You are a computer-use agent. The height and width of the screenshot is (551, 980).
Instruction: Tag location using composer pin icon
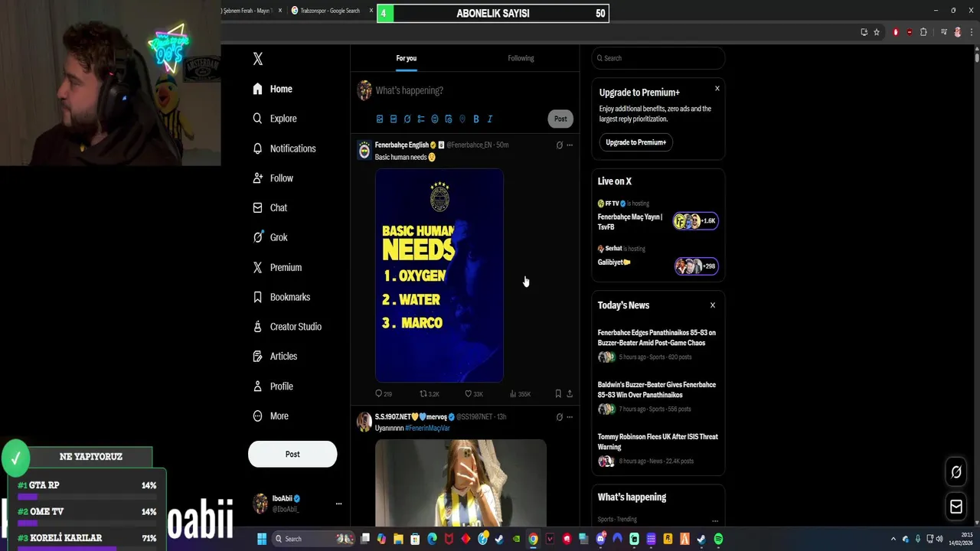click(462, 119)
